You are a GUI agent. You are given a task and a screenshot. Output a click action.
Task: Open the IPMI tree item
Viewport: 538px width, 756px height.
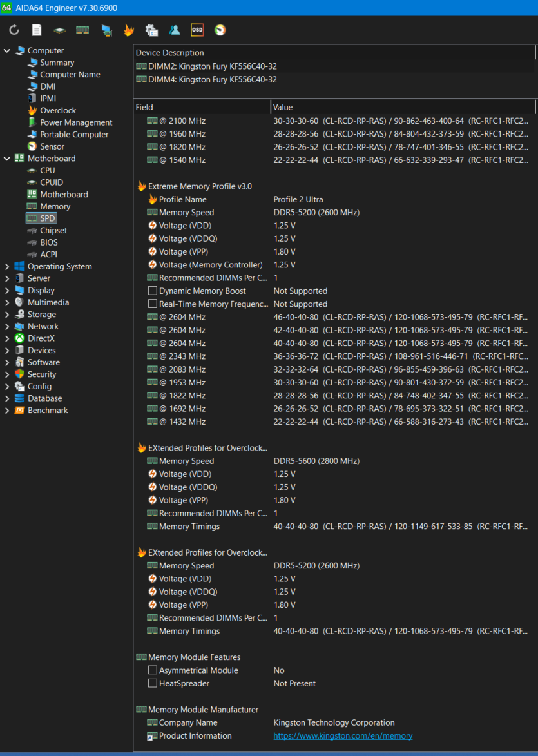pos(48,99)
